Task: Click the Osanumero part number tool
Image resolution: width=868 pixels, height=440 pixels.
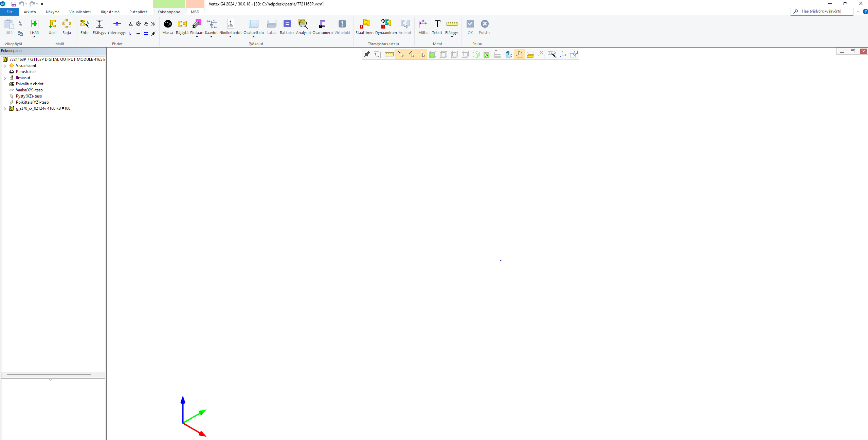Action: click(x=322, y=27)
